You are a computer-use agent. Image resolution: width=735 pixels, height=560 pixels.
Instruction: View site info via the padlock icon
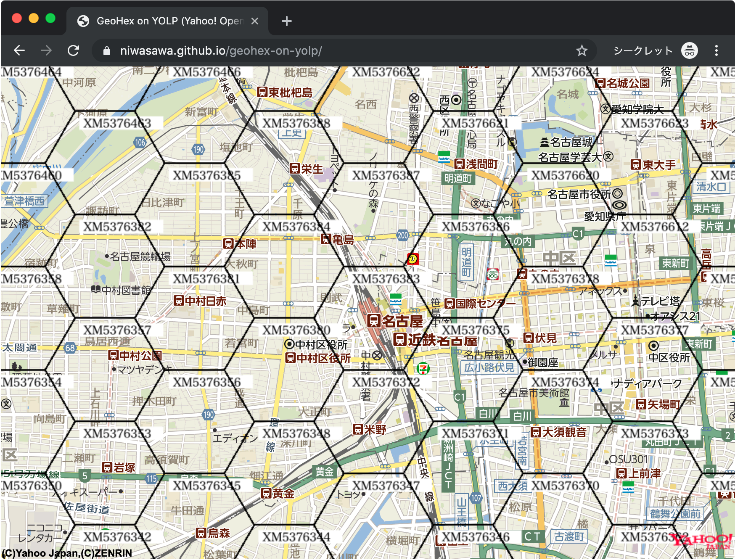coord(107,51)
